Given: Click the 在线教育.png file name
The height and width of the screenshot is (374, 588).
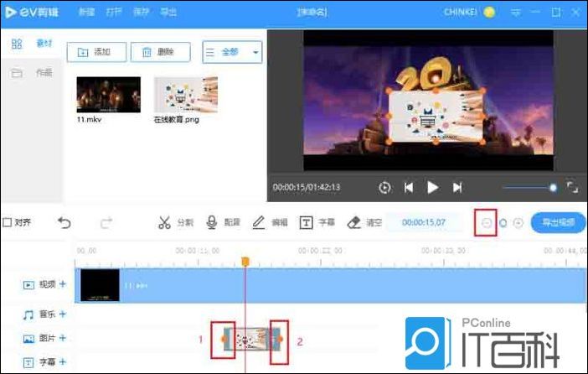Looking at the screenshot, I should (x=176, y=119).
